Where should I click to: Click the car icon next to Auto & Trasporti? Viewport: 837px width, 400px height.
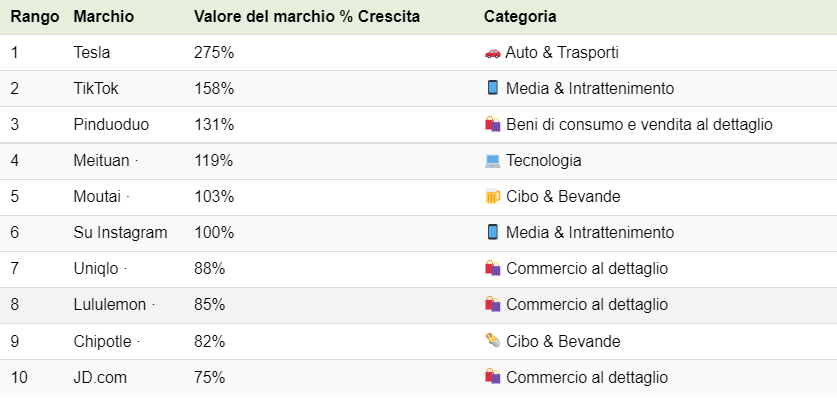point(492,52)
